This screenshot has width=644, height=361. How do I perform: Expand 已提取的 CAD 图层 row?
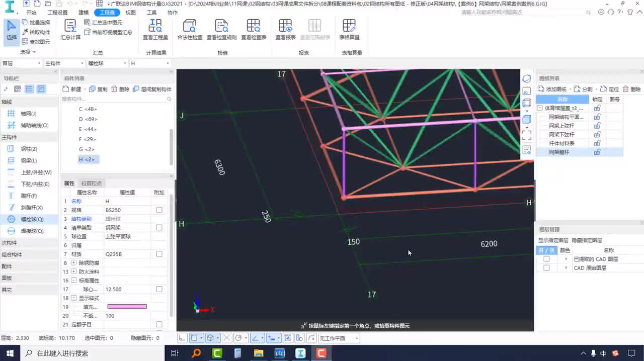(x=566, y=259)
